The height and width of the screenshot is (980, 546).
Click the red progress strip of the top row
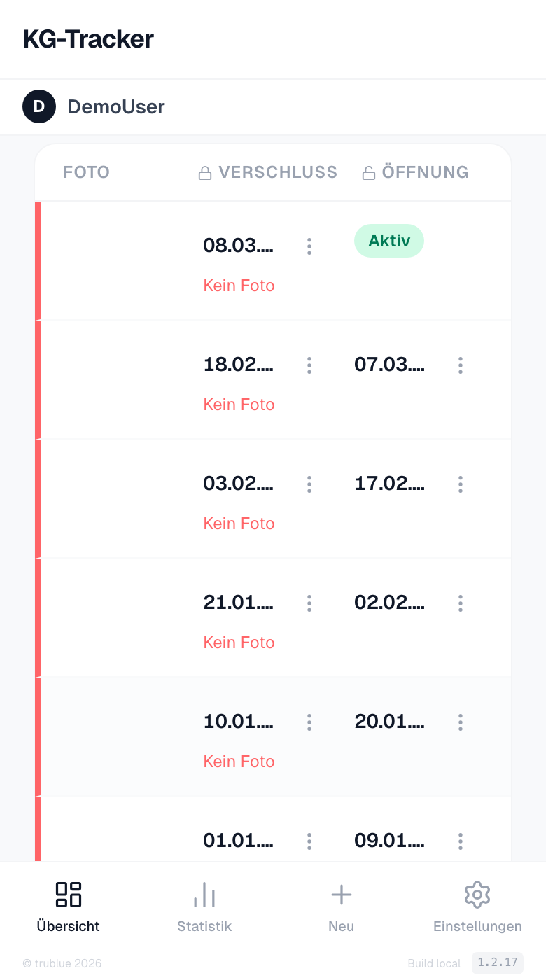(x=38, y=259)
